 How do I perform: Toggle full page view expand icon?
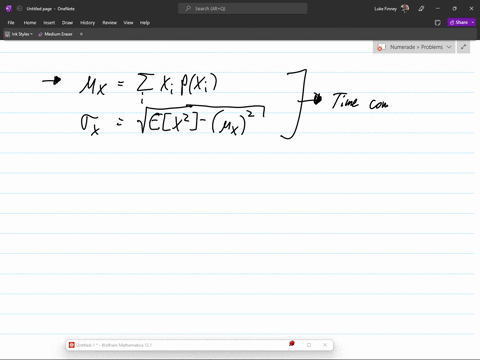463,47
